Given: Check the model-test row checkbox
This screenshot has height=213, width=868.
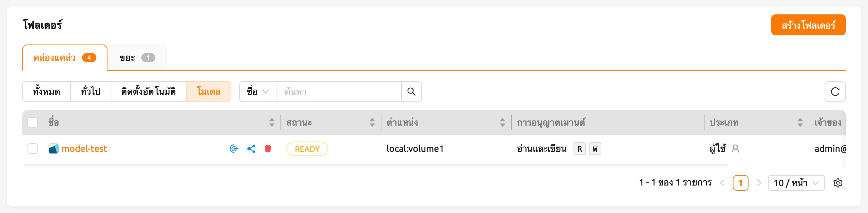Looking at the screenshot, I should click(33, 149).
